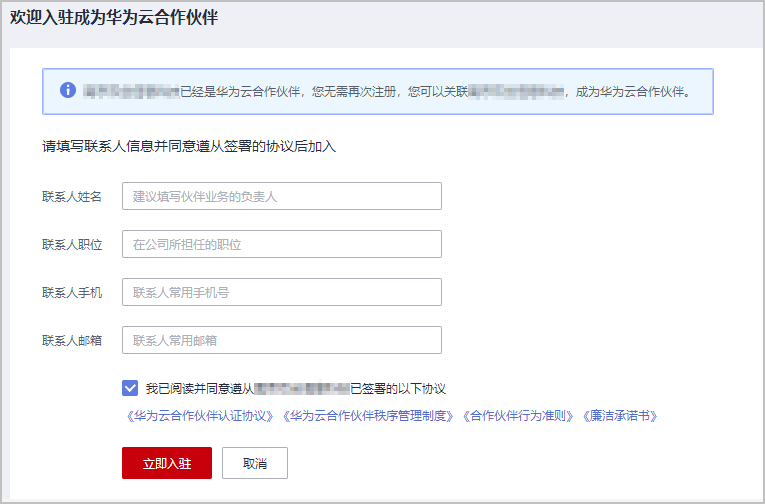Focus the 联系人邮箱 input field
This screenshot has height=504, width=765.
282,340
